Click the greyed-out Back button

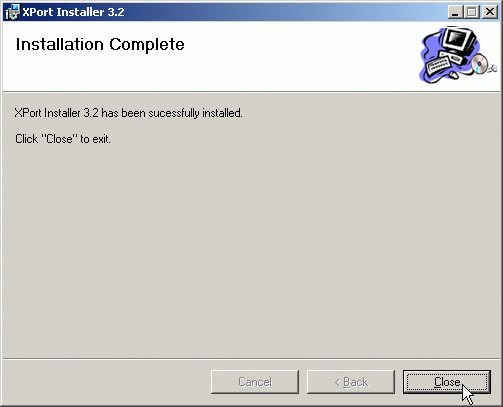(351, 382)
